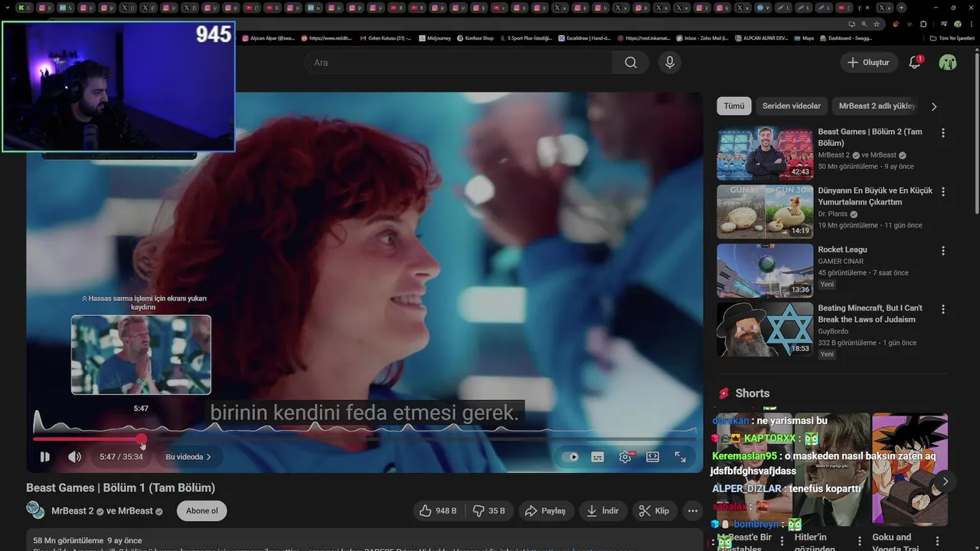Open the Goku and Vegeta short thumbnail
The height and width of the screenshot is (551, 980).
[x=910, y=468]
